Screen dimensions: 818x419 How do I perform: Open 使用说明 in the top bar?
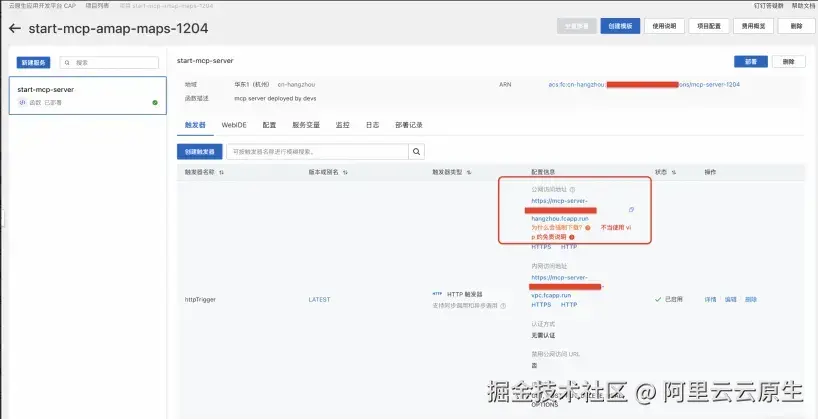(665, 26)
